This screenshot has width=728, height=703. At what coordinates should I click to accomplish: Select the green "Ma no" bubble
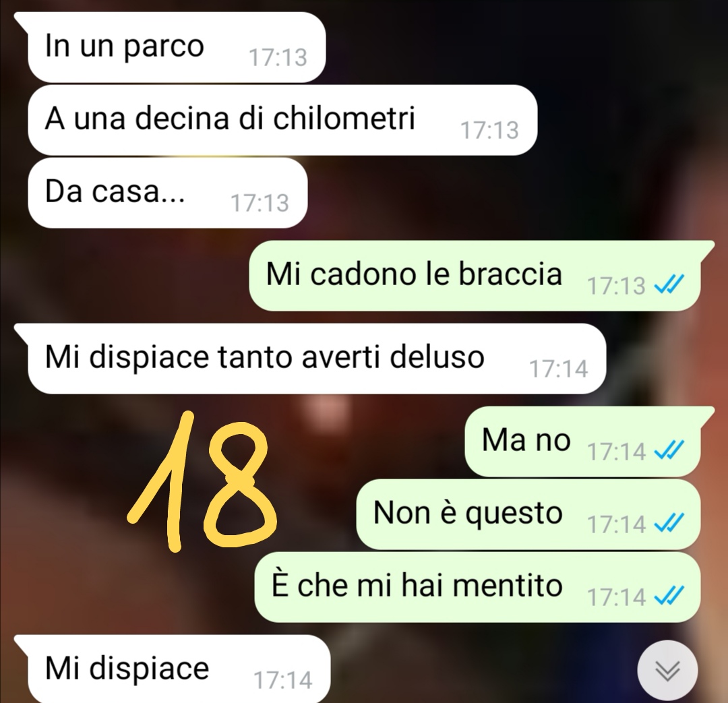click(x=590, y=441)
